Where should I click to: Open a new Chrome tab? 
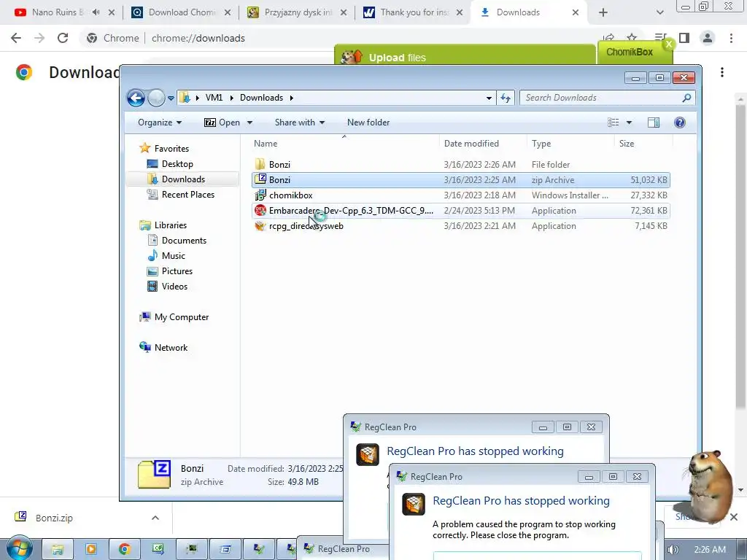pyautogui.click(x=603, y=12)
